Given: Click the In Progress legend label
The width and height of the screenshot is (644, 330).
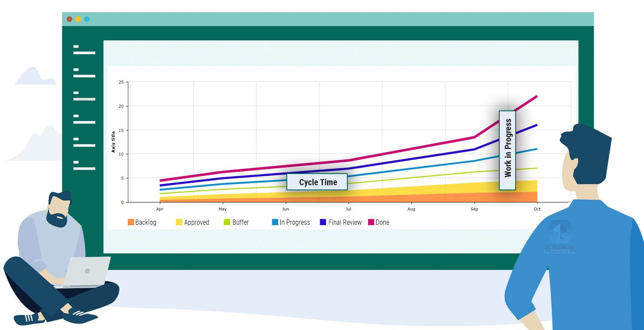Looking at the screenshot, I should pos(295,223).
